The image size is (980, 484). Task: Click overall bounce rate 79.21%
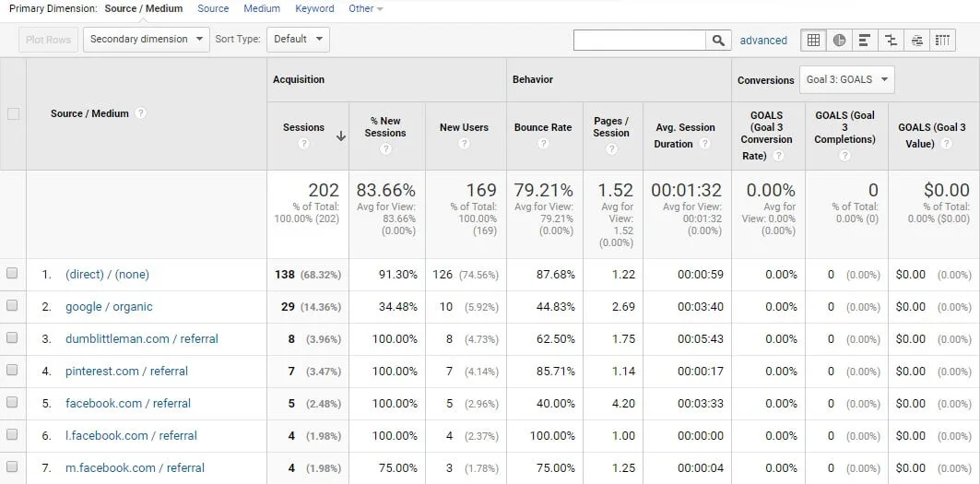(543, 190)
